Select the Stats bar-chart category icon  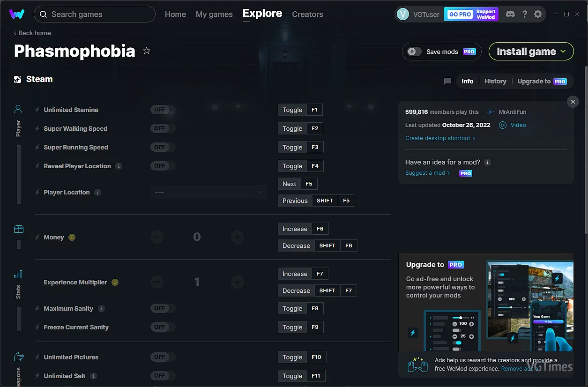tap(18, 275)
